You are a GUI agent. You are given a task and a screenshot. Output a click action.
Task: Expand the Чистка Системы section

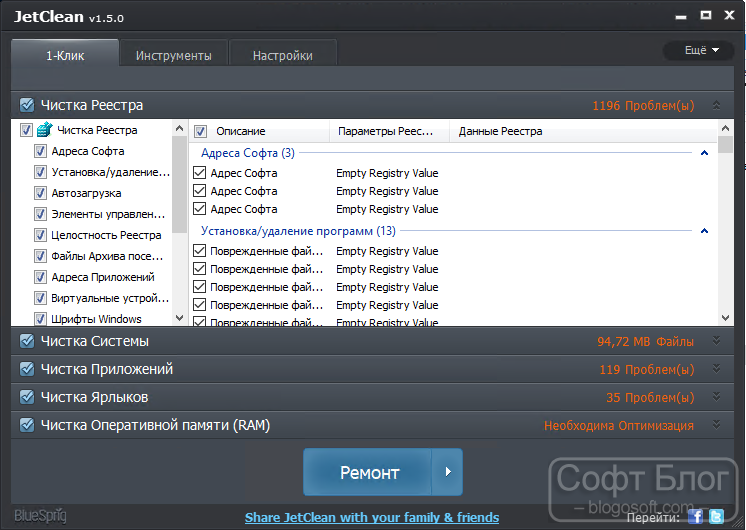[716, 341]
